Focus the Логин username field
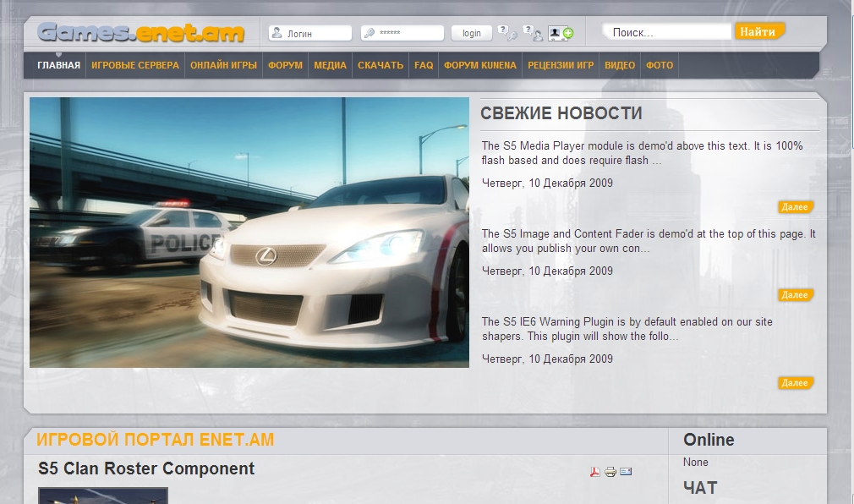This screenshot has height=504, width=854. (x=311, y=33)
